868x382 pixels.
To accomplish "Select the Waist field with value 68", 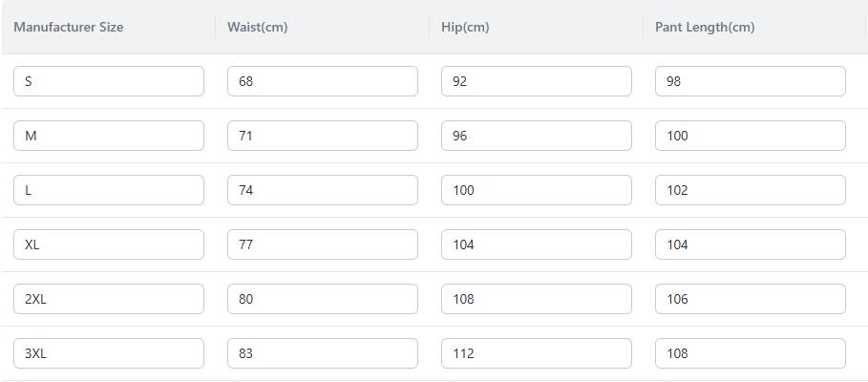I will pos(322,81).
